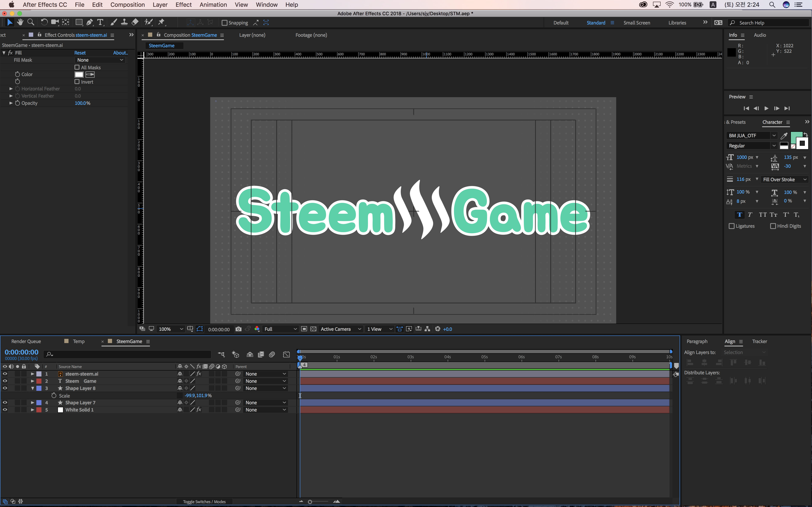812x507 pixels.
Task: Select the Puppet Pin tool
Action: (x=161, y=22)
